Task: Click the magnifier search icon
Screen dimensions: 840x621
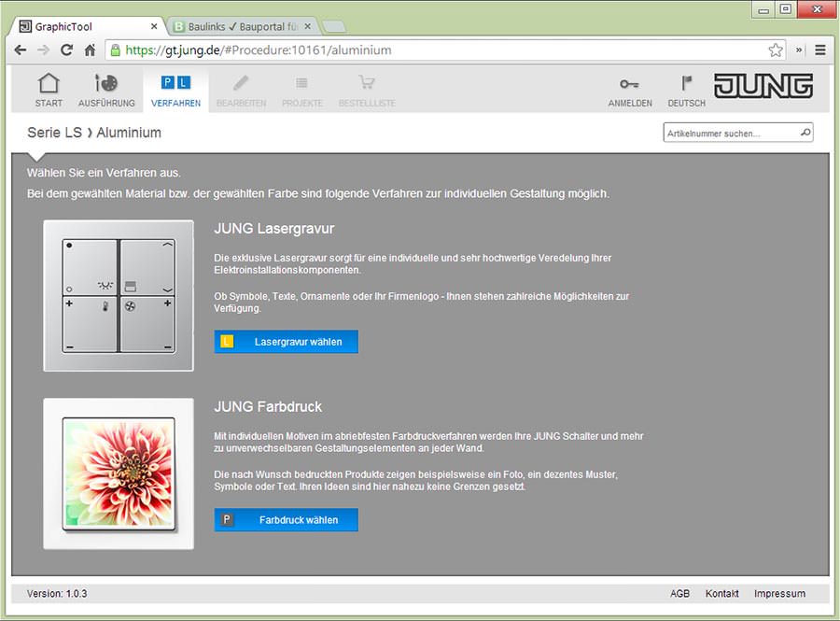Action: coord(805,133)
